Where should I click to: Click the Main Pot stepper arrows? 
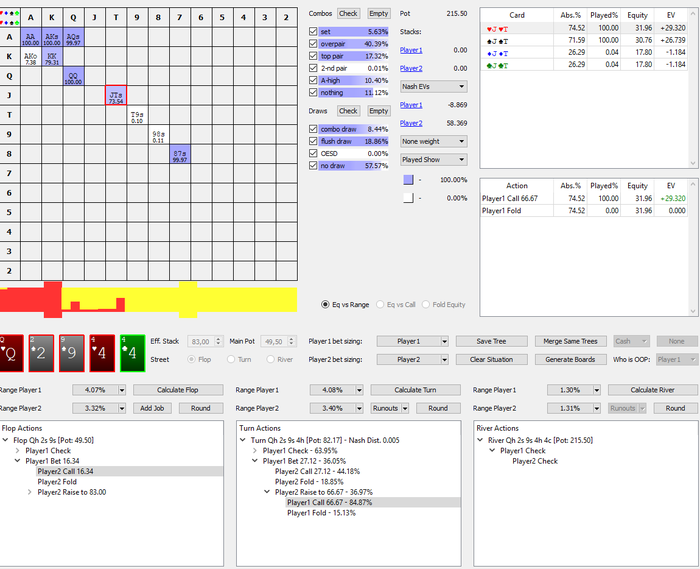292,341
